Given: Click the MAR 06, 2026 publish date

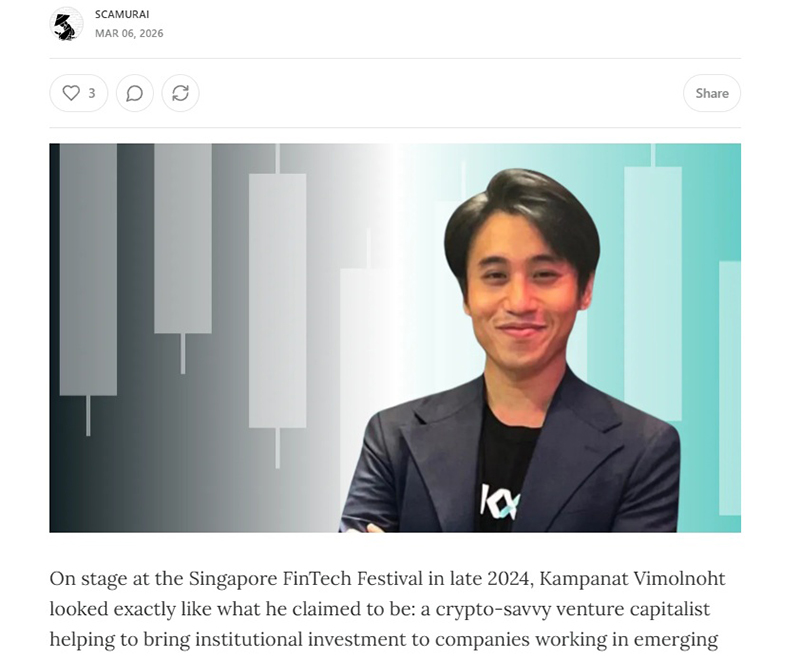Looking at the screenshot, I should (x=129, y=33).
